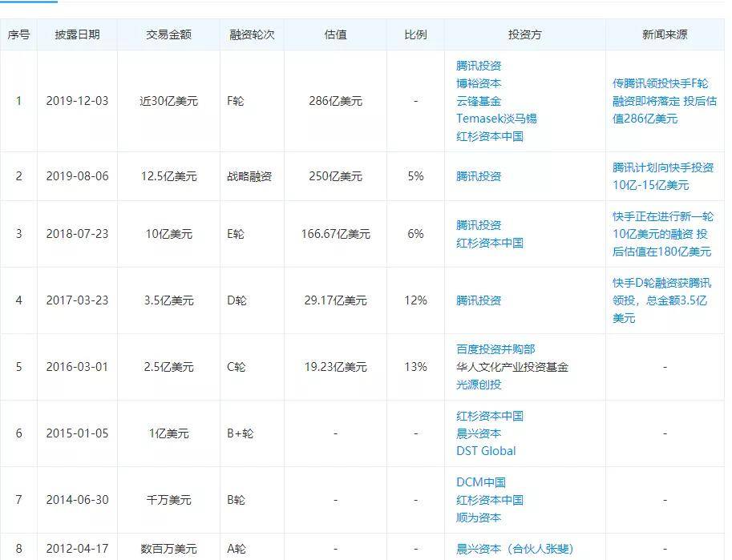Open news link 传腾讯领投快手F轮融资即将落定

pos(665,101)
